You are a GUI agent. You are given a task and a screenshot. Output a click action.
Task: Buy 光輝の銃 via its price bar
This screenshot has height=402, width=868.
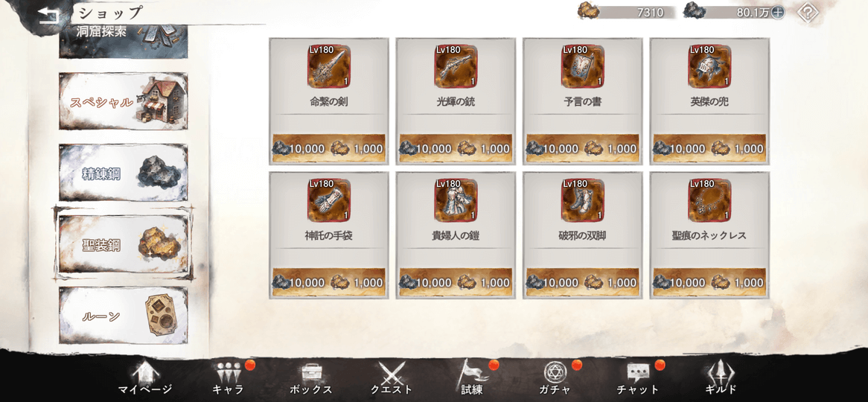pos(456,148)
